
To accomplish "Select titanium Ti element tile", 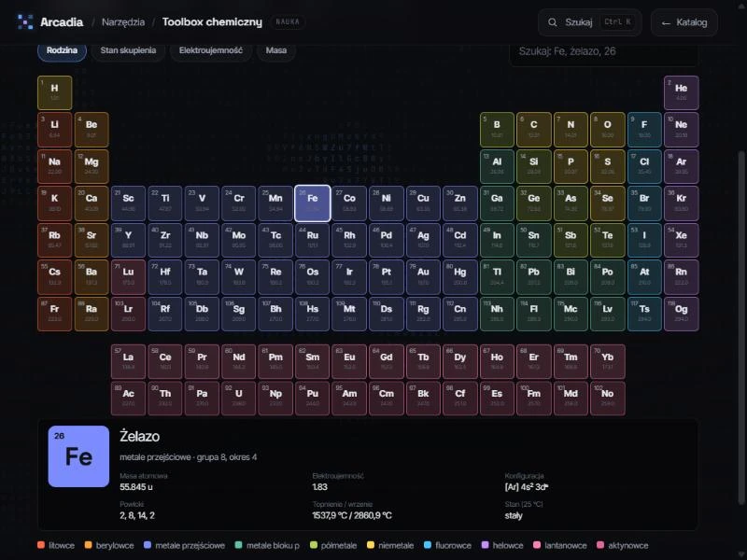I will pyautogui.click(x=165, y=203).
